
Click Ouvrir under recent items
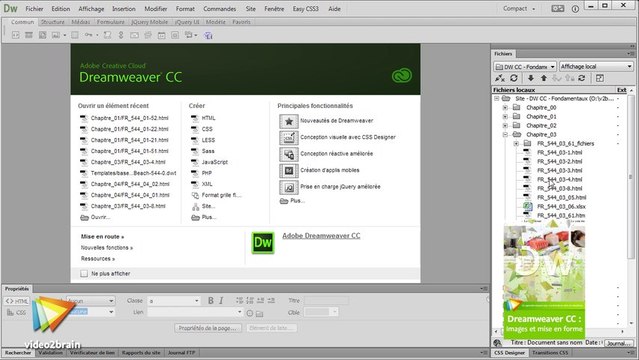(x=95, y=217)
